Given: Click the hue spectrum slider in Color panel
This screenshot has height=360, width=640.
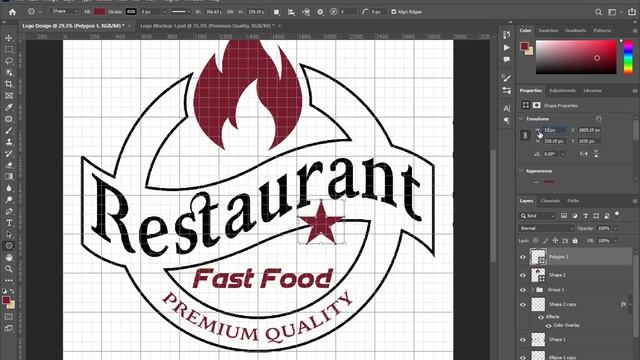Looking at the screenshot, I should (629, 57).
